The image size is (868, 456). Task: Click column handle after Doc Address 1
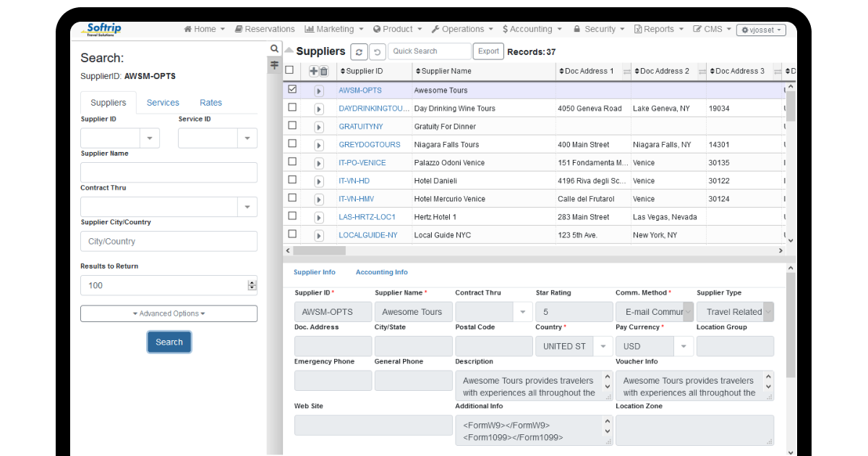(626, 71)
